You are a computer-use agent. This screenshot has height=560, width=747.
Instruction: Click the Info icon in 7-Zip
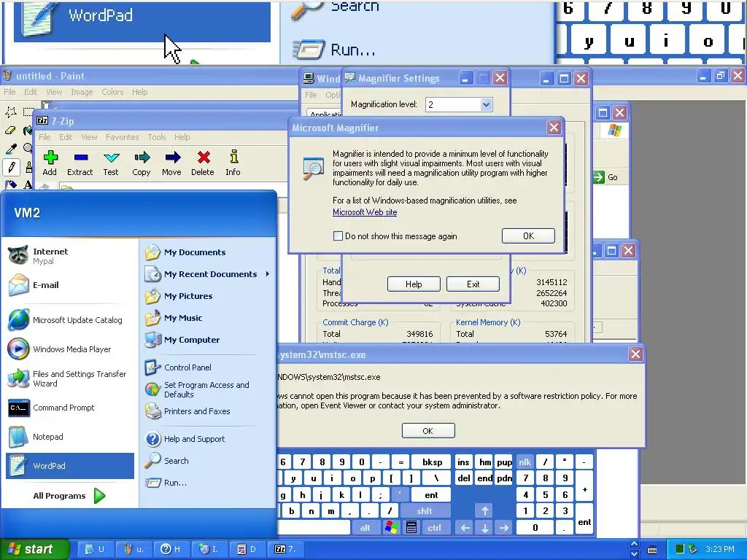click(233, 163)
